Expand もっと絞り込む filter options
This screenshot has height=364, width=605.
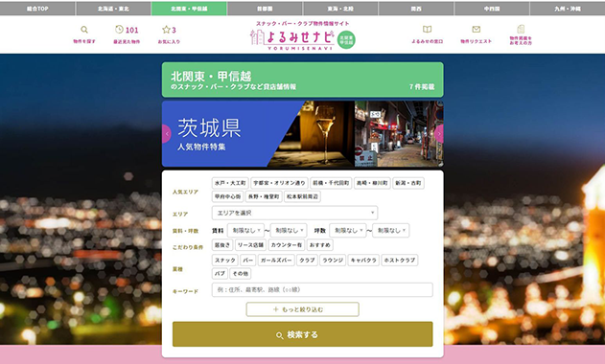pyautogui.click(x=303, y=309)
